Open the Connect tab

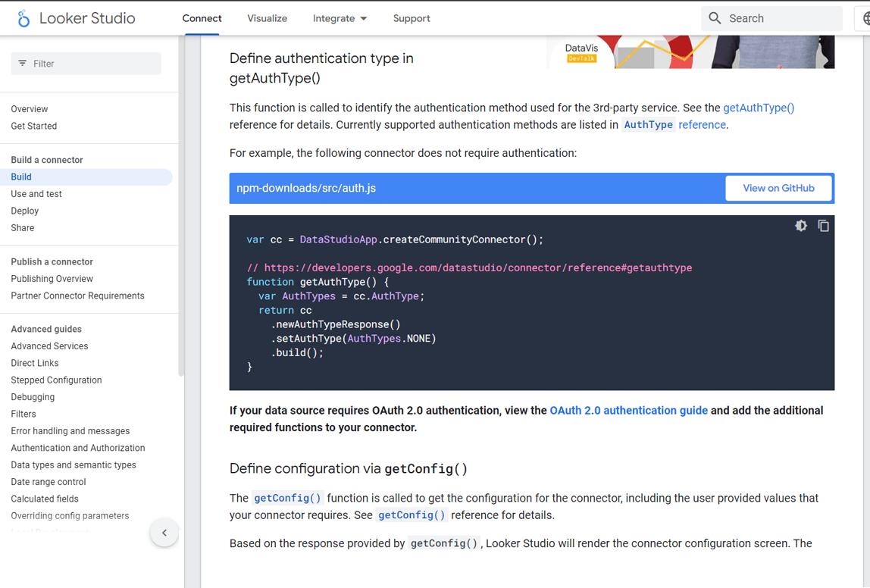[202, 18]
